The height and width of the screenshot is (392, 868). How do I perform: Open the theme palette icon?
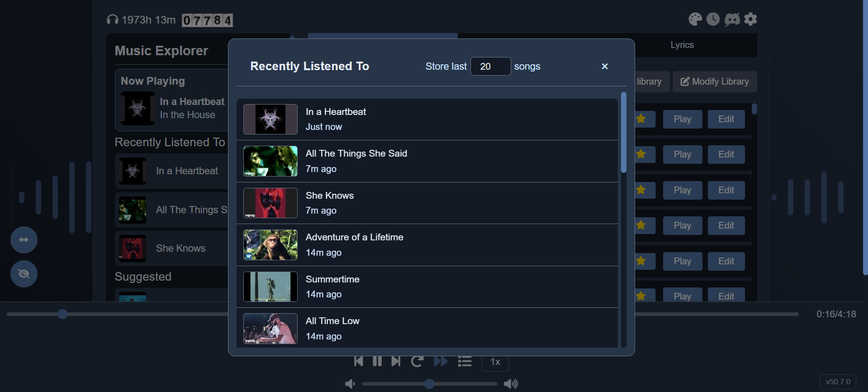[x=695, y=19]
